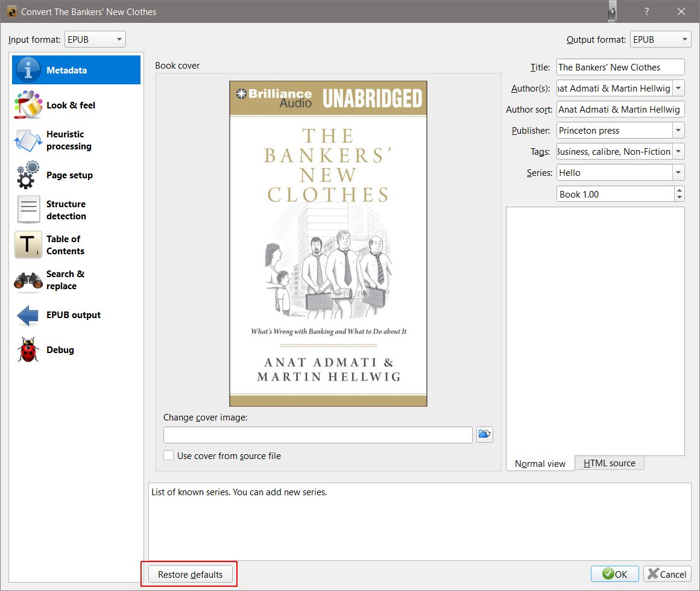Open the Look & feel section

[x=76, y=105]
